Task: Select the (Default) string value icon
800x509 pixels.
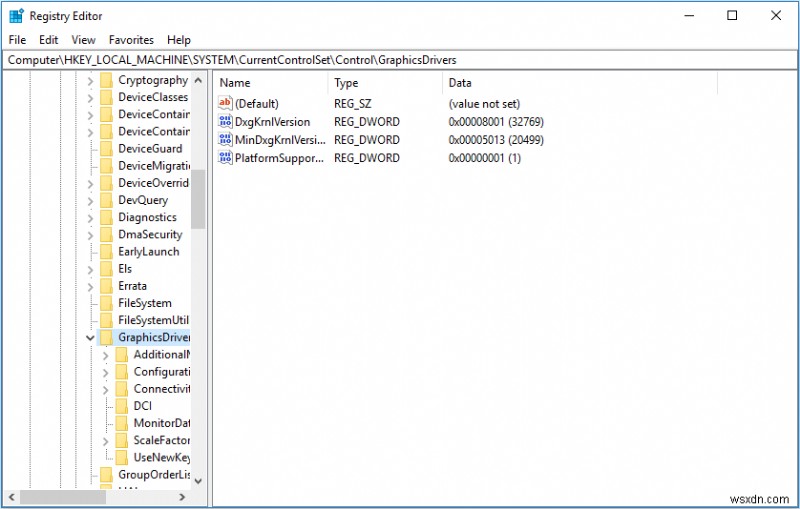Action: [x=225, y=104]
